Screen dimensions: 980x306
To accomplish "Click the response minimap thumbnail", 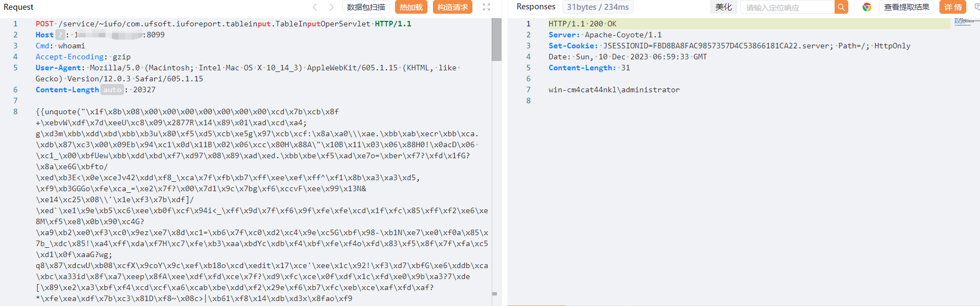I will click(x=966, y=22).
